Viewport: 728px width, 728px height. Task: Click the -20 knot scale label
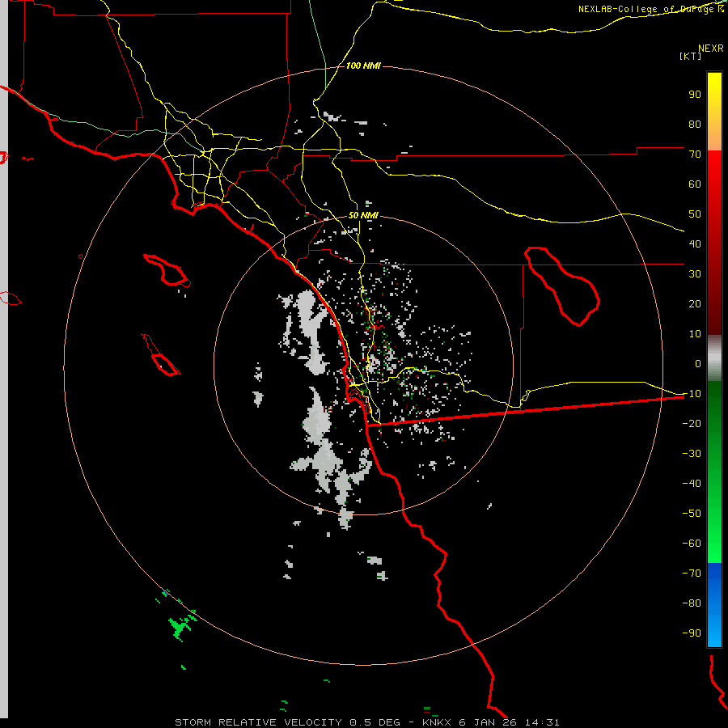pyautogui.click(x=692, y=423)
